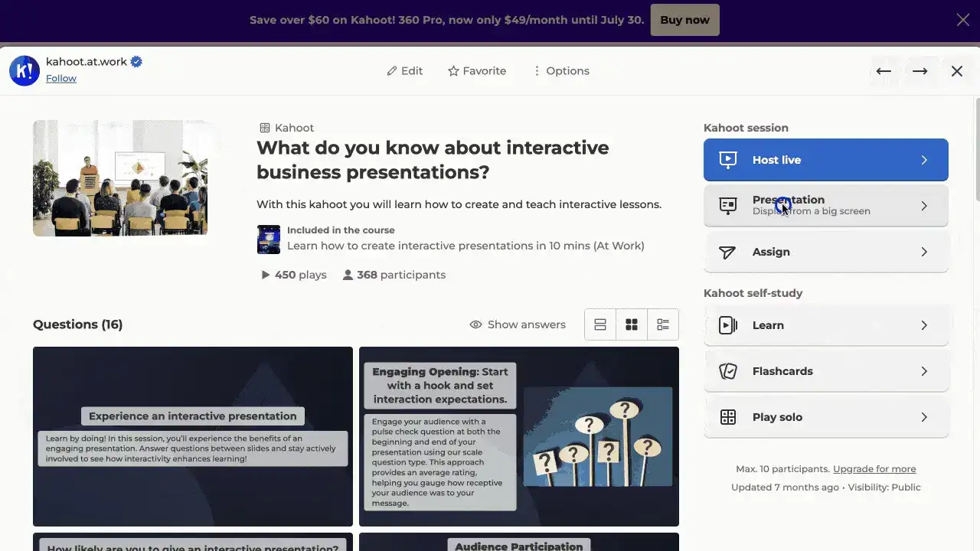The height and width of the screenshot is (551, 980).
Task: Click the Presentation slide icon
Action: [x=728, y=205]
